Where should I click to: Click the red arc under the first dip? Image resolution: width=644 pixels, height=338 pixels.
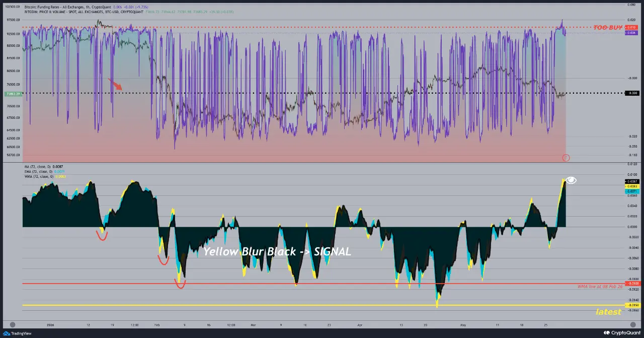pos(102,235)
